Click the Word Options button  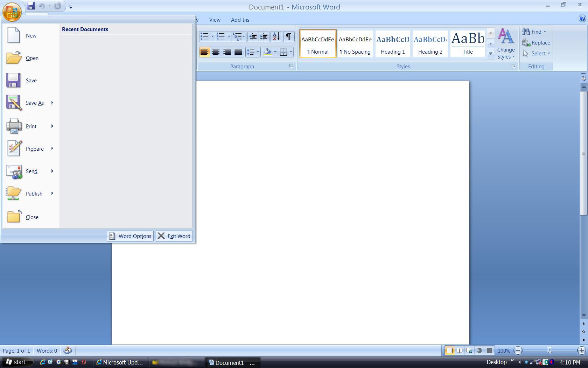coord(130,236)
